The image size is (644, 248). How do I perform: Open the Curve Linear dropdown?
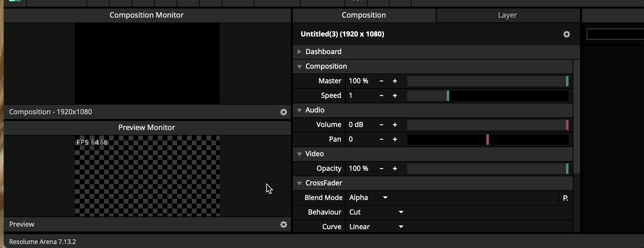(376, 227)
